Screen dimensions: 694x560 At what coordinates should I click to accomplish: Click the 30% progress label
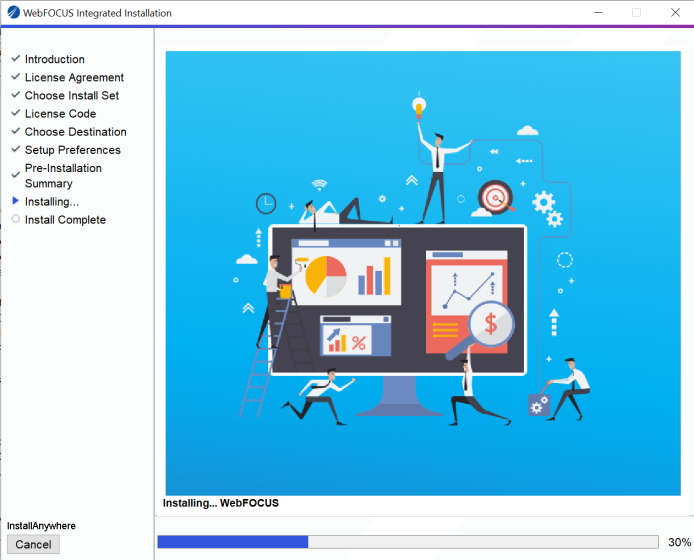point(679,542)
